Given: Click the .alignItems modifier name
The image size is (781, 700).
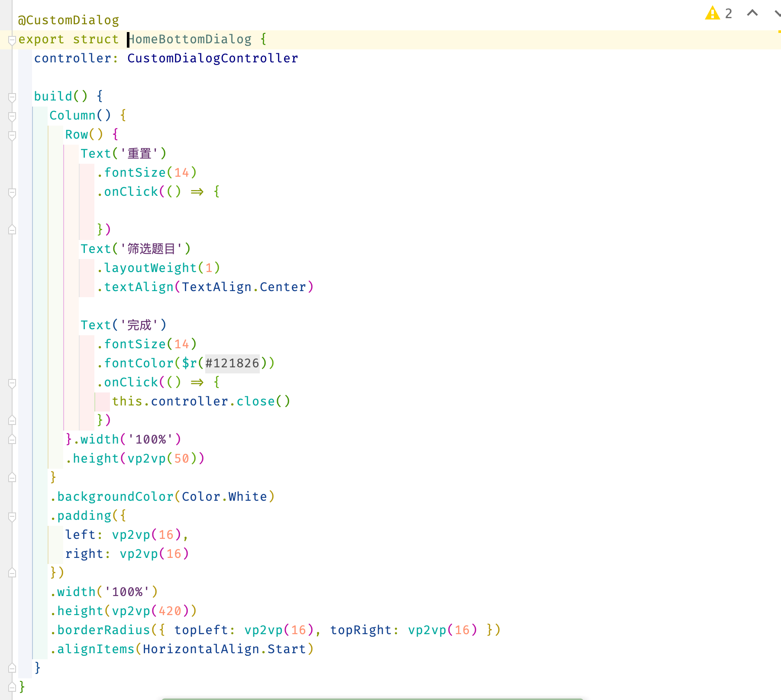Looking at the screenshot, I should pyautogui.click(x=92, y=649).
